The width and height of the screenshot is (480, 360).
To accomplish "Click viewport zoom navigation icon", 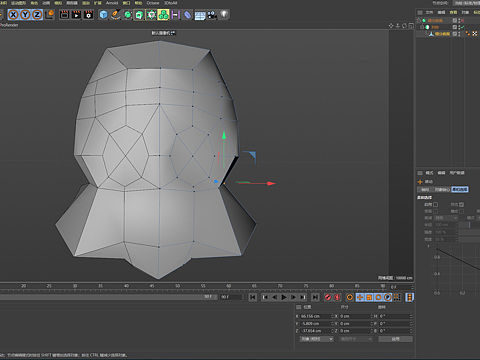I will 398,26.
